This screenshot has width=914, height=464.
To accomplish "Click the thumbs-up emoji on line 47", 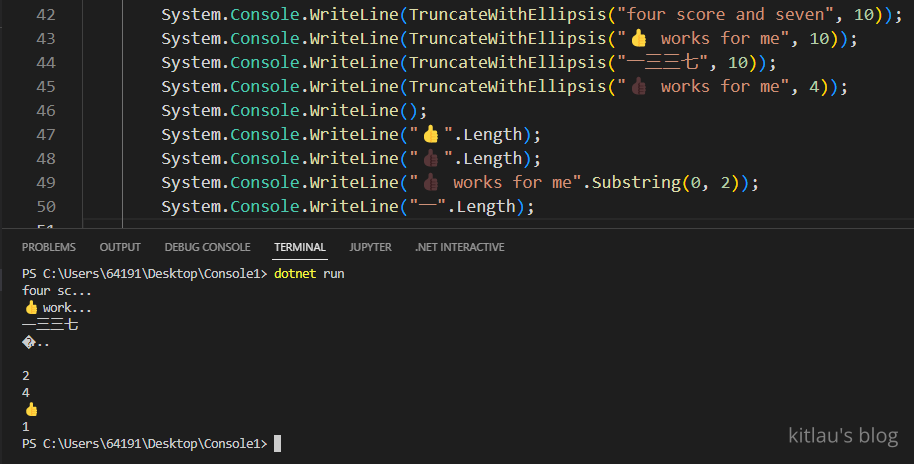I will 431,135.
